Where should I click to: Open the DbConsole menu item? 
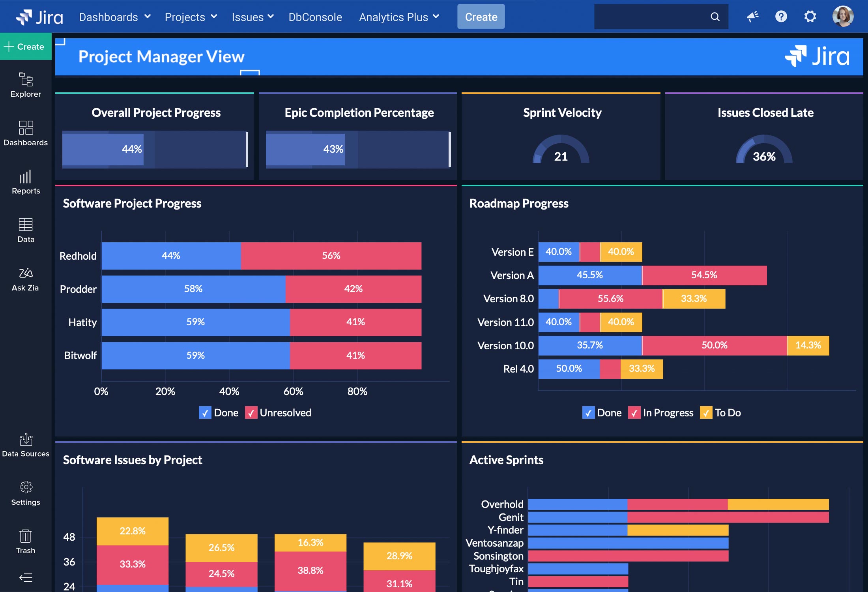315,17
